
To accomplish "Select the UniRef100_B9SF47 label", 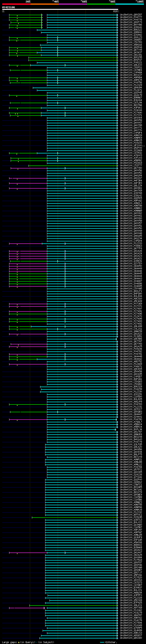I will (x=131, y=60).
